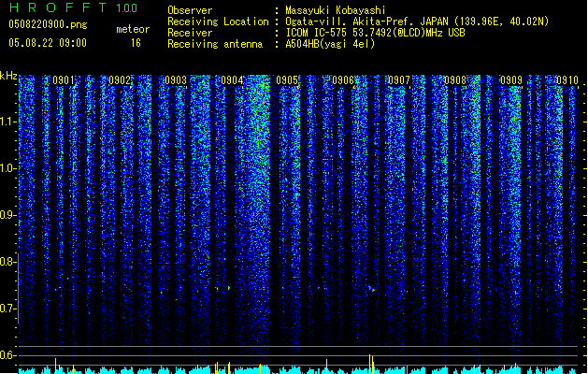Click the 0910 time marker

pos(567,80)
